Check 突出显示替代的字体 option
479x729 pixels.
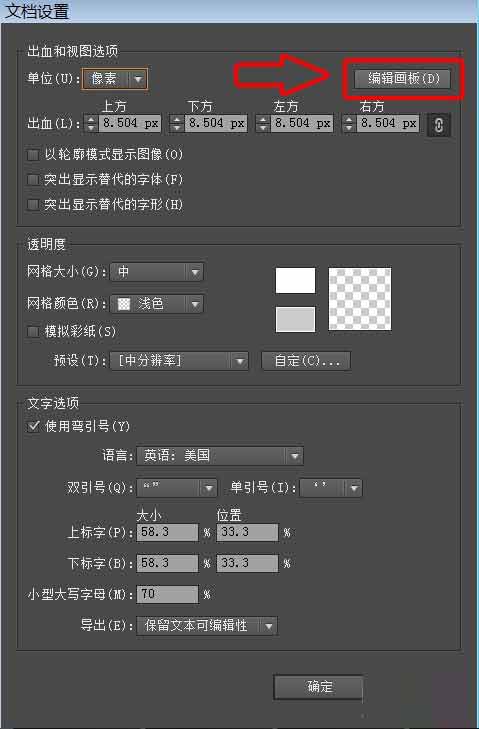(x=33, y=179)
